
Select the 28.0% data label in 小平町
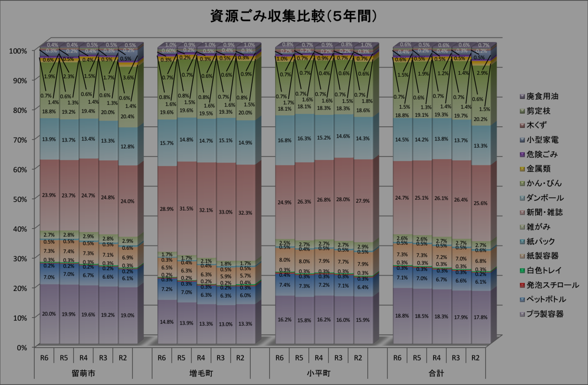click(x=343, y=199)
